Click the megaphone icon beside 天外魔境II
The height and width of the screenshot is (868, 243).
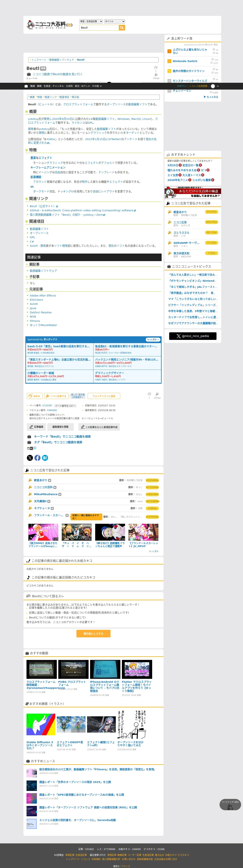tap(30, 501)
